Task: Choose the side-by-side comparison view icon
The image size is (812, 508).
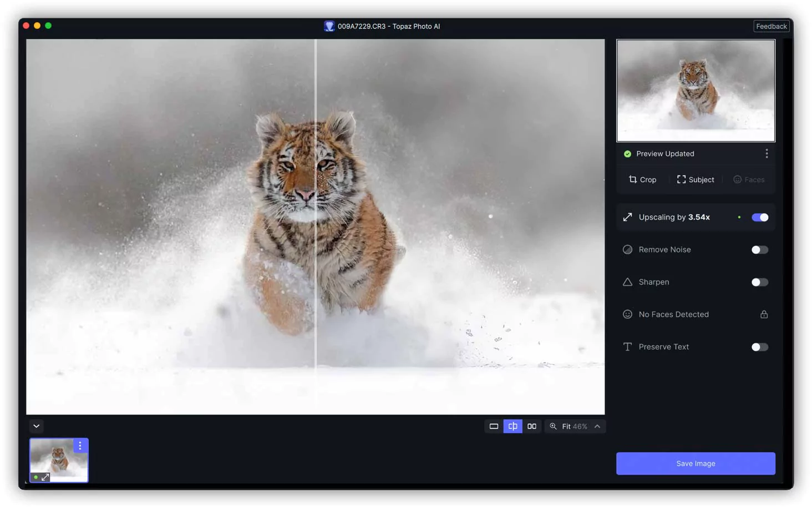Action: [532, 426]
